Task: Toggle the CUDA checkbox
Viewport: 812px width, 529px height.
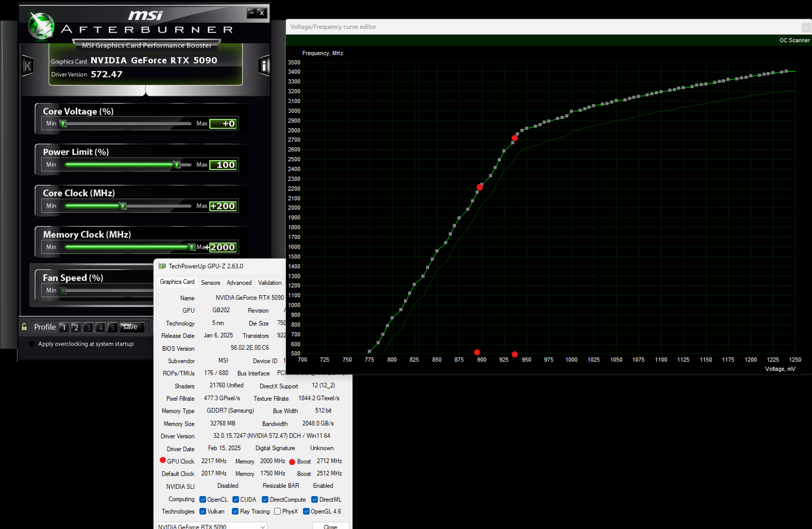Action: click(x=235, y=499)
